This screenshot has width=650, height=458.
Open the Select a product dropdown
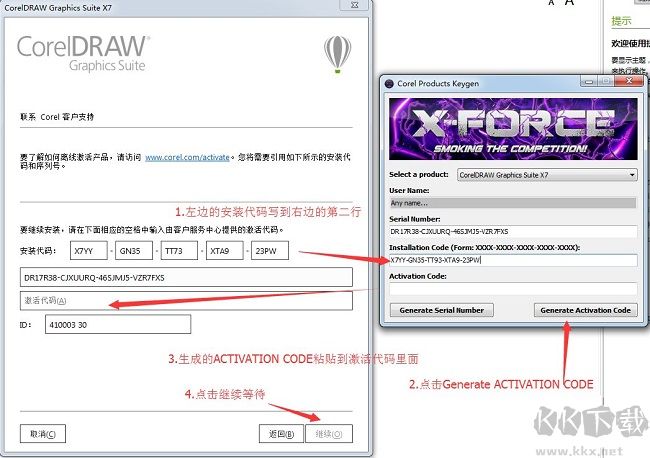click(x=547, y=175)
